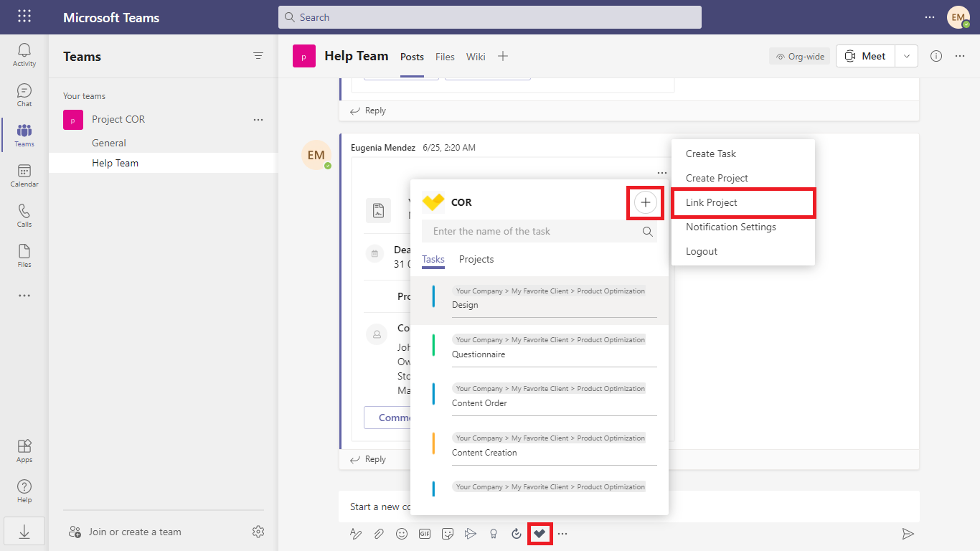Select the Content Creation task
Image resolution: width=980 pixels, height=551 pixels.
540,448
